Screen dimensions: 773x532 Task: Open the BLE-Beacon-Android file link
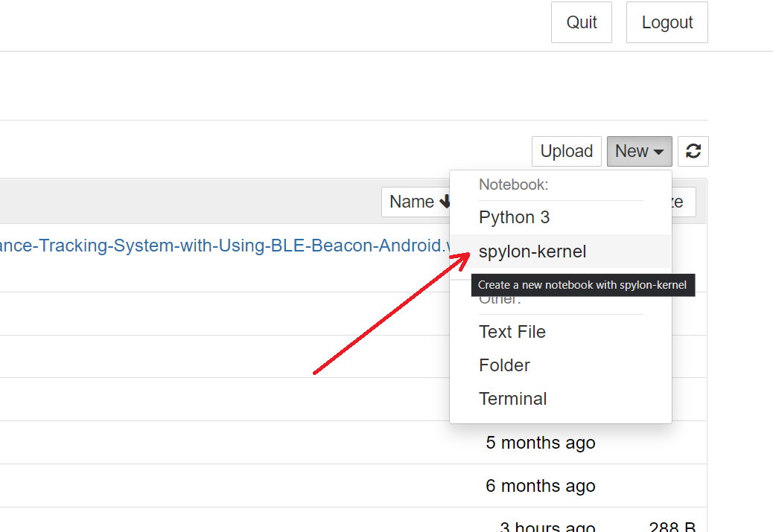click(x=223, y=246)
